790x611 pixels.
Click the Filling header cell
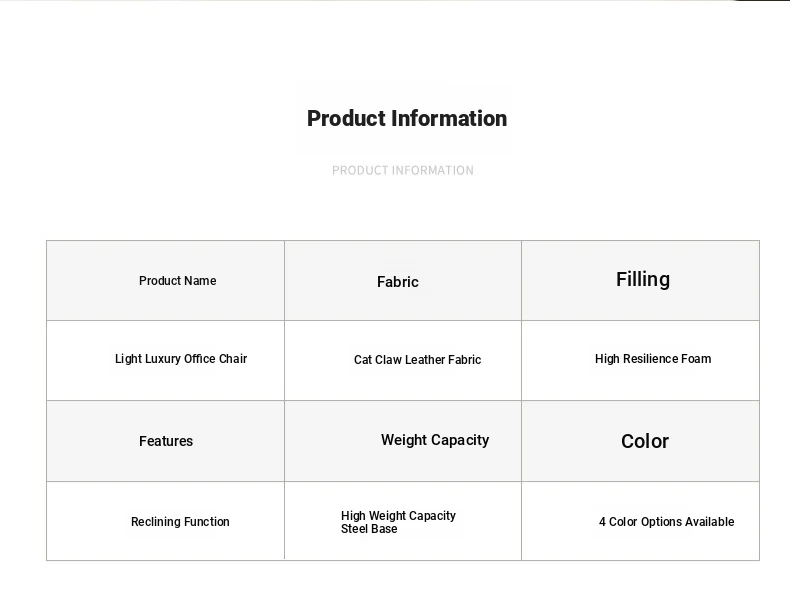pyautogui.click(x=640, y=281)
